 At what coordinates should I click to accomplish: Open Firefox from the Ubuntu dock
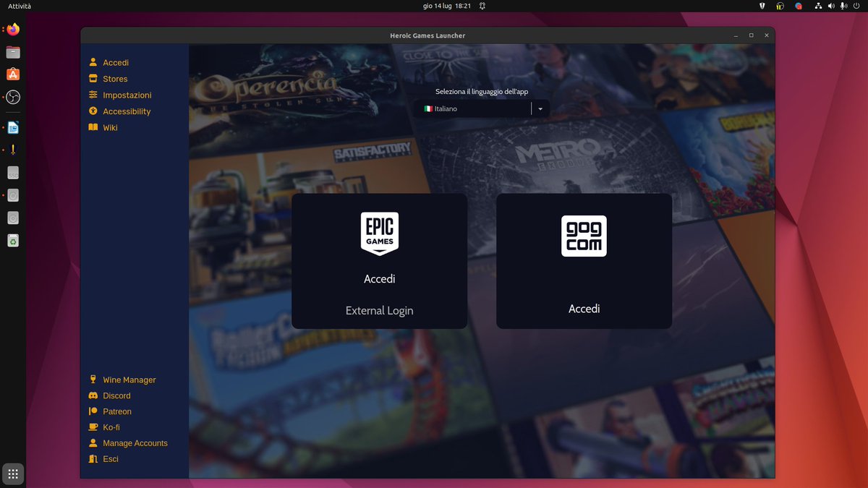(x=13, y=30)
